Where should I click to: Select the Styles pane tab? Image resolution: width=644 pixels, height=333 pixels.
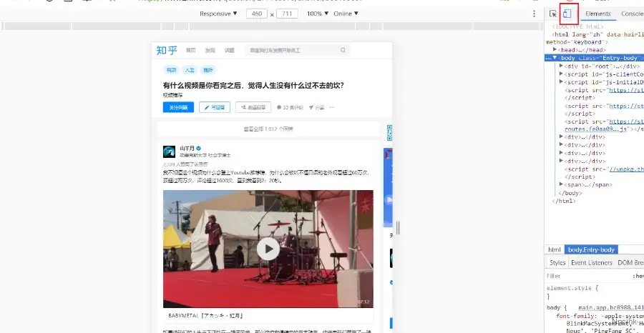(557, 262)
